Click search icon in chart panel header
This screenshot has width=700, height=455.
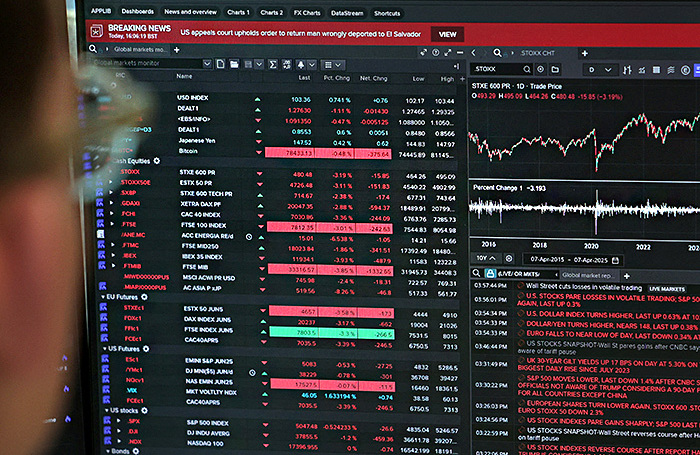click(x=497, y=53)
